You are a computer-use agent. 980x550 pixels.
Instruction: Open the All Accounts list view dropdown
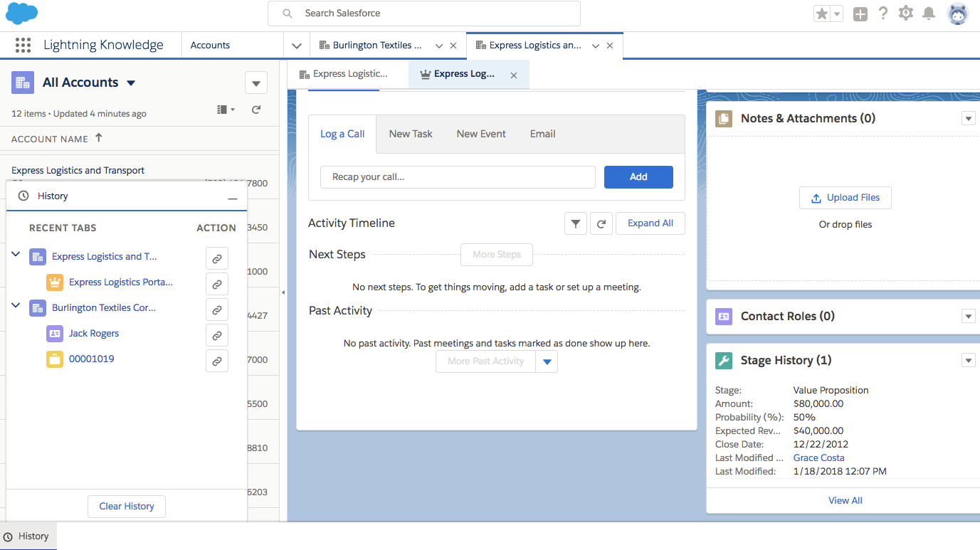click(x=131, y=83)
